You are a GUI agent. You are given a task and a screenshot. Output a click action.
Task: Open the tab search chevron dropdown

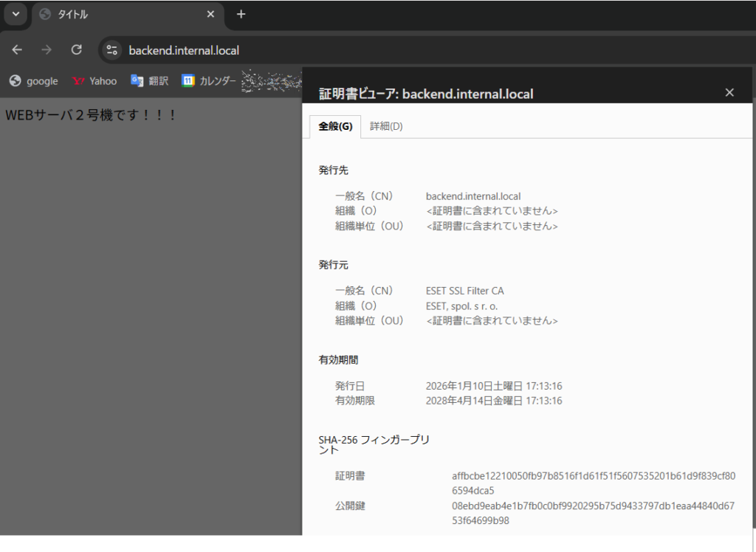coord(15,15)
